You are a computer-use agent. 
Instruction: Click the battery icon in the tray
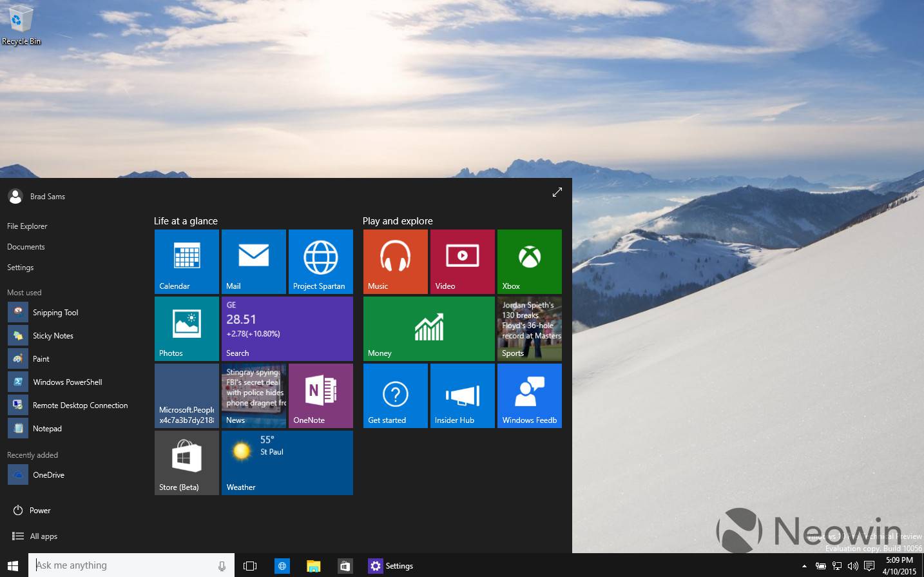pos(821,566)
